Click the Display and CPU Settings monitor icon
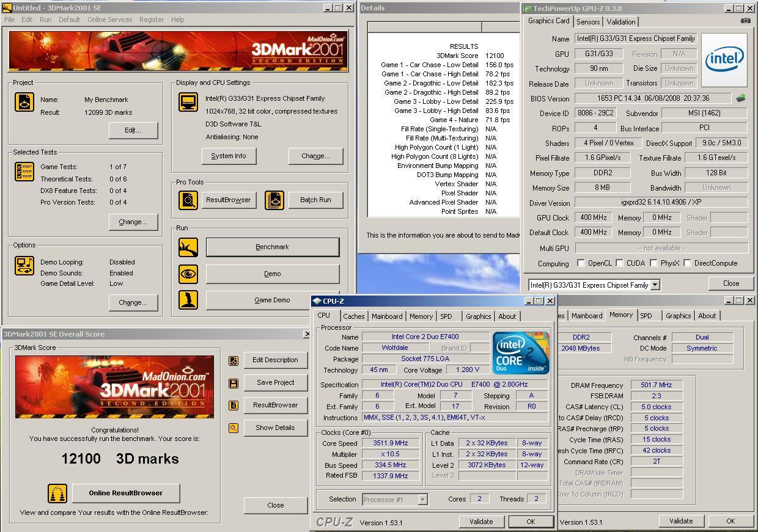Viewport: 758px width, 532px height. pyautogui.click(x=188, y=102)
